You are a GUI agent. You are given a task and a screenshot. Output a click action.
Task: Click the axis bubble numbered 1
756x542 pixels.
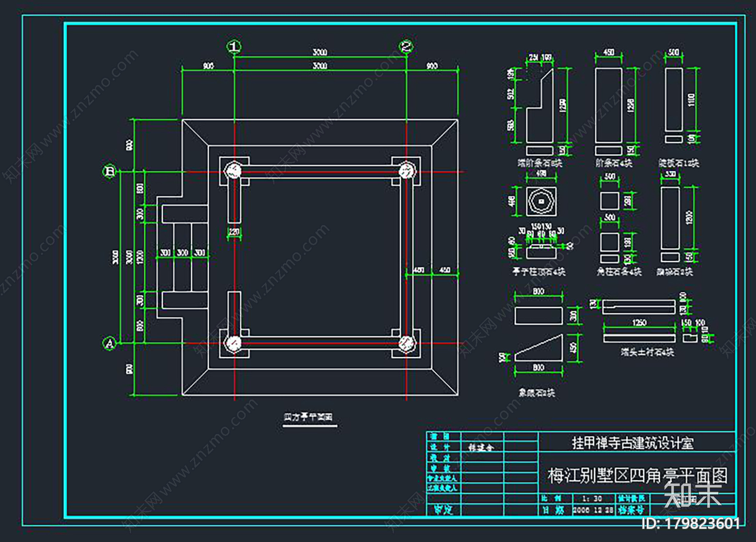(234, 46)
